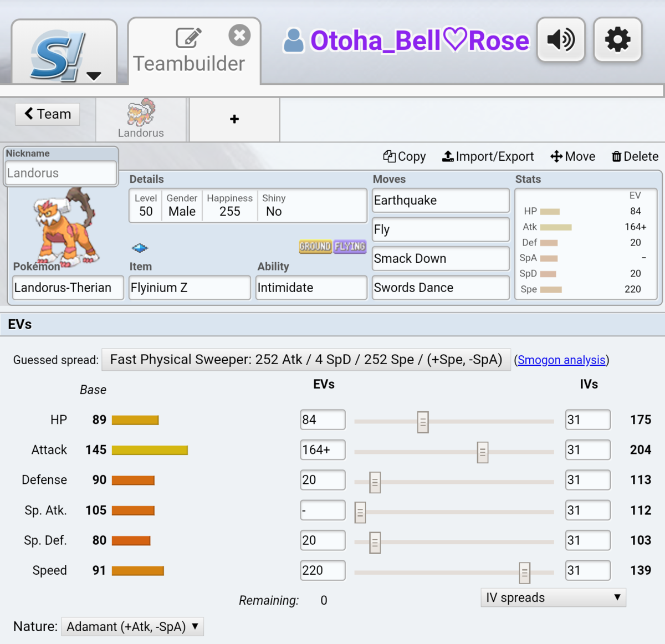The image size is (665, 644).
Task: Click the Sp. Atk. EV input
Action: point(323,510)
